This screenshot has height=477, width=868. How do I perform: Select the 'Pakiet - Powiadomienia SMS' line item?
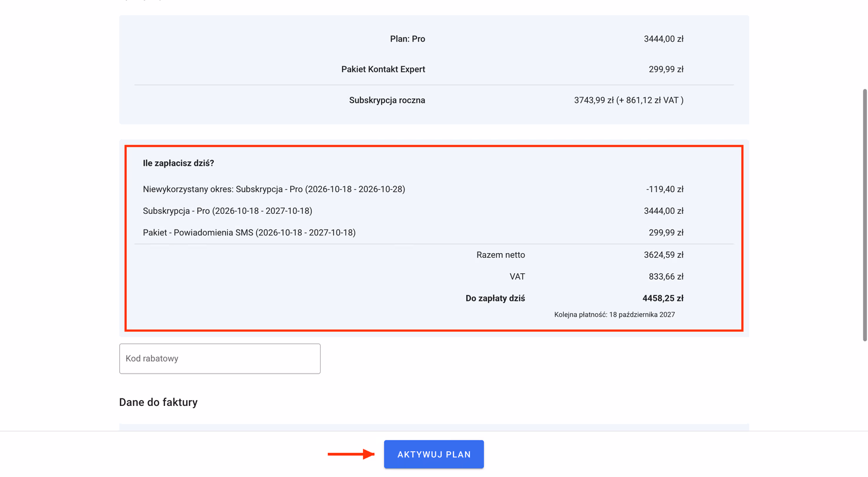[x=249, y=233]
